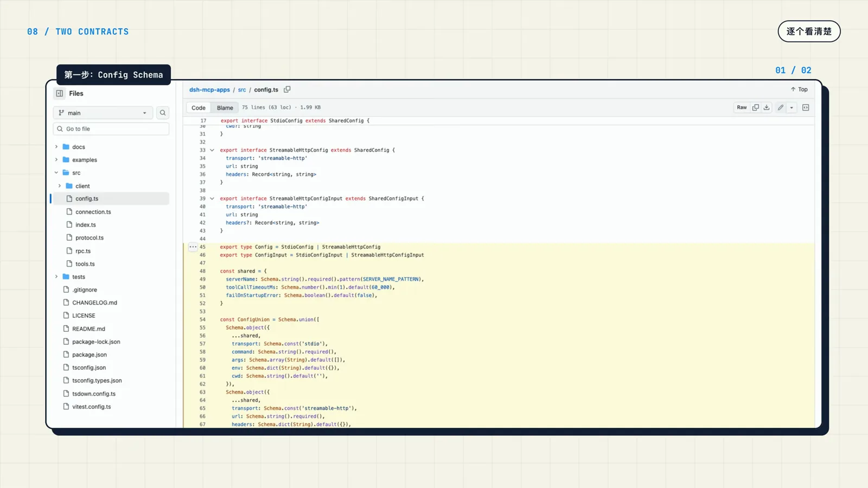This screenshot has height=488, width=868.
Task: Open tsdown.config.ts file
Action: pyautogui.click(x=94, y=394)
